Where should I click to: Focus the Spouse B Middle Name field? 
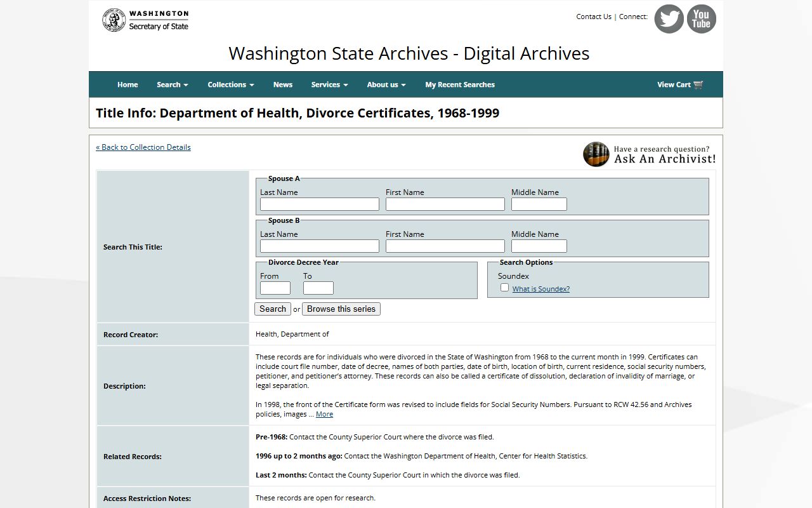(539, 246)
